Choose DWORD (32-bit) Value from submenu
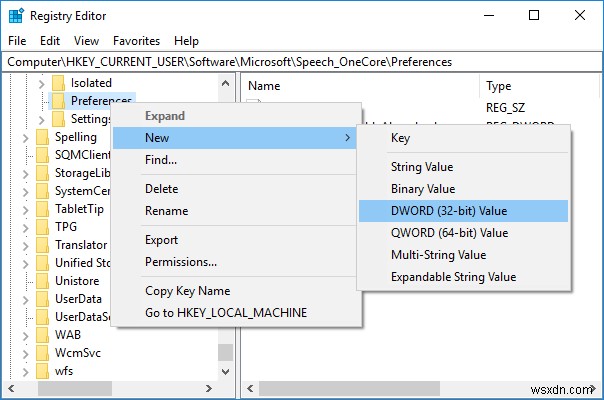This screenshot has width=604, height=400. (449, 210)
